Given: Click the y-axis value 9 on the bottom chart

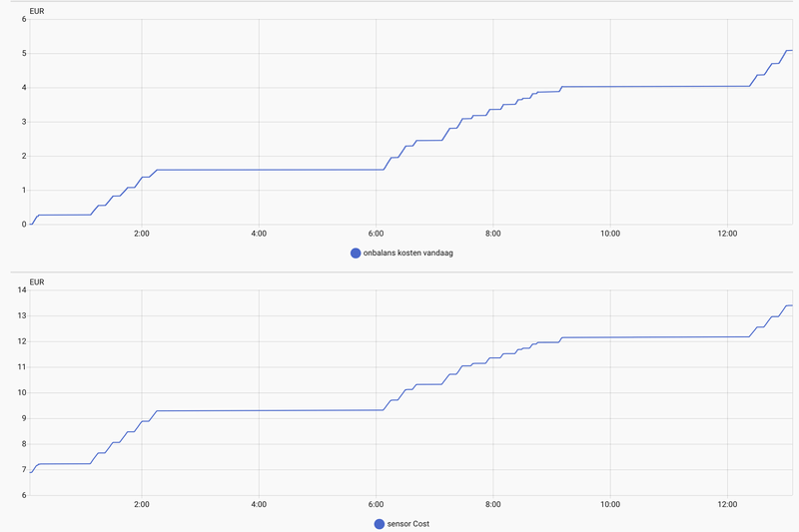Looking at the screenshot, I should (24, 418).
